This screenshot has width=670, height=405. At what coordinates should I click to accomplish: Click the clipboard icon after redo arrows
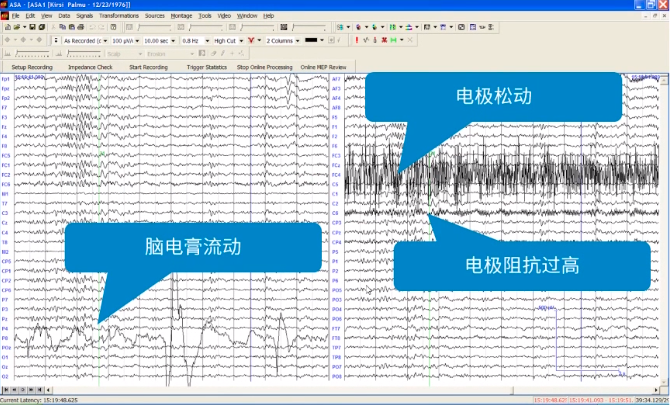pyautogui.click(x=113, y=27)
